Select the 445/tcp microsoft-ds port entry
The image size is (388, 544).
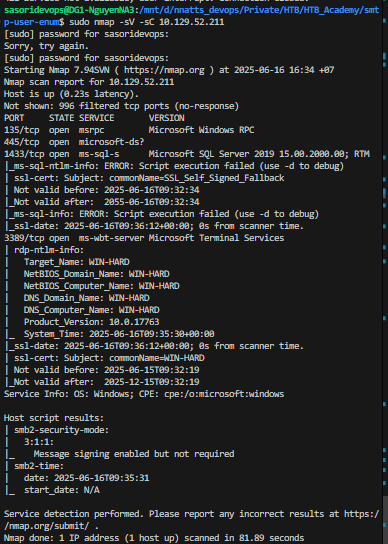pos(74,142)
